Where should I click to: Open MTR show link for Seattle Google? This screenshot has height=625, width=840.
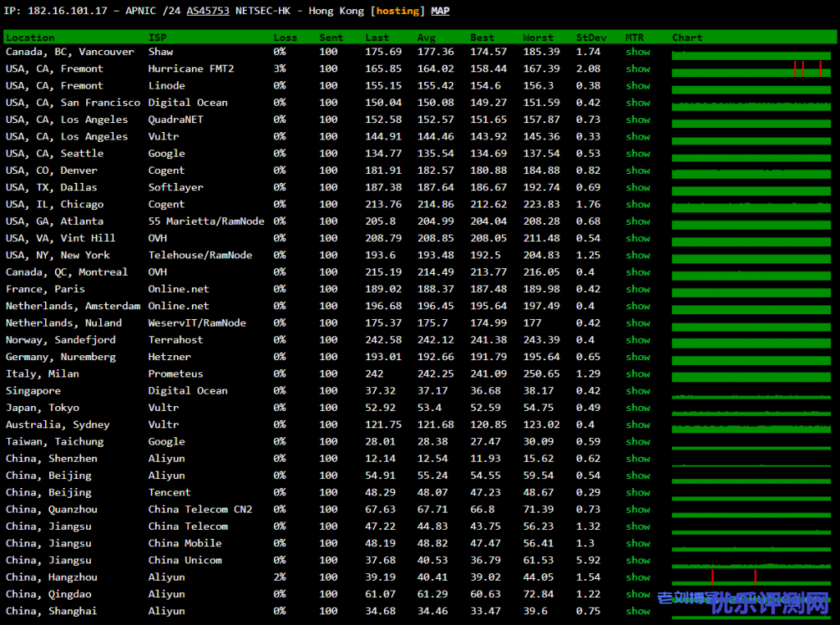[x=637, y=153]
